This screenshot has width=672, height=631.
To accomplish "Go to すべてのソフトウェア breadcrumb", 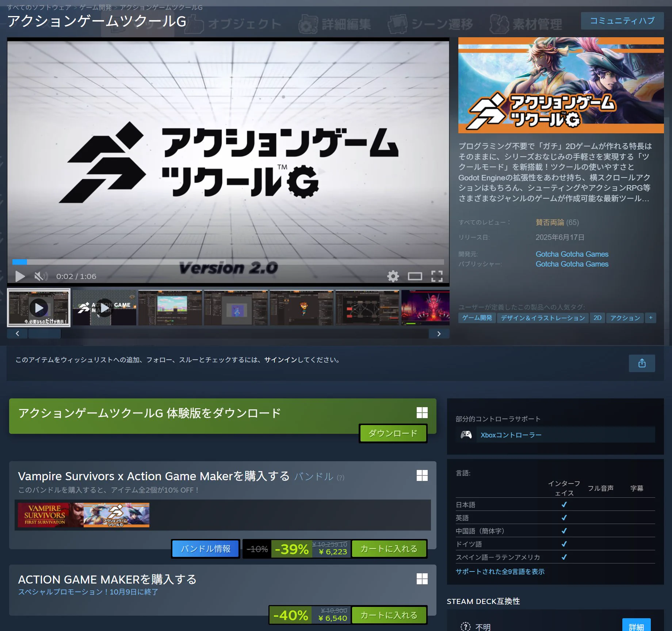I will (x=39, y=7).
